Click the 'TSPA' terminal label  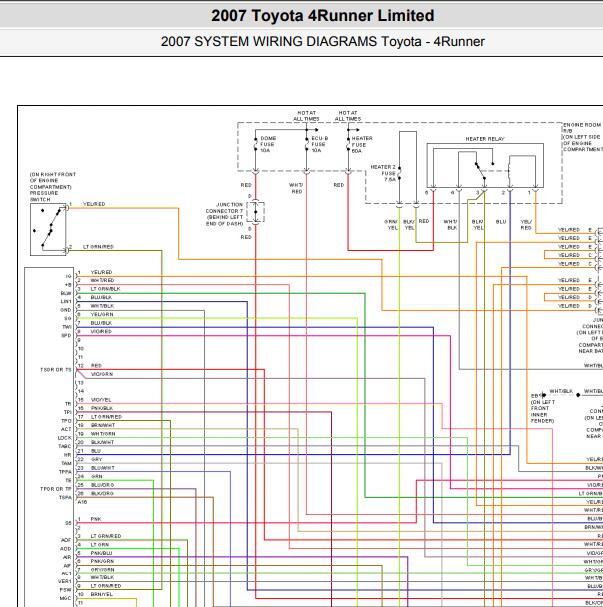pos(65,497)
